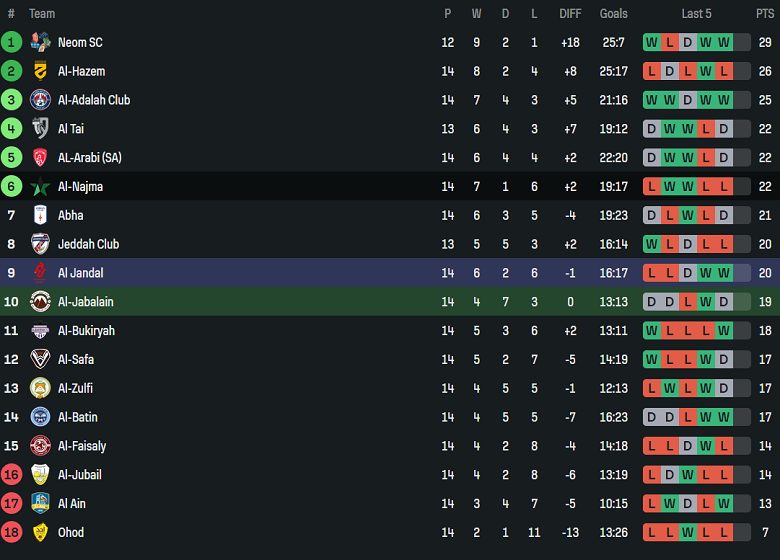Screen dimensions: 780x560
Task: Click the rank 1 green position badge
Action: pyautogui.click(x=11, y=42)
